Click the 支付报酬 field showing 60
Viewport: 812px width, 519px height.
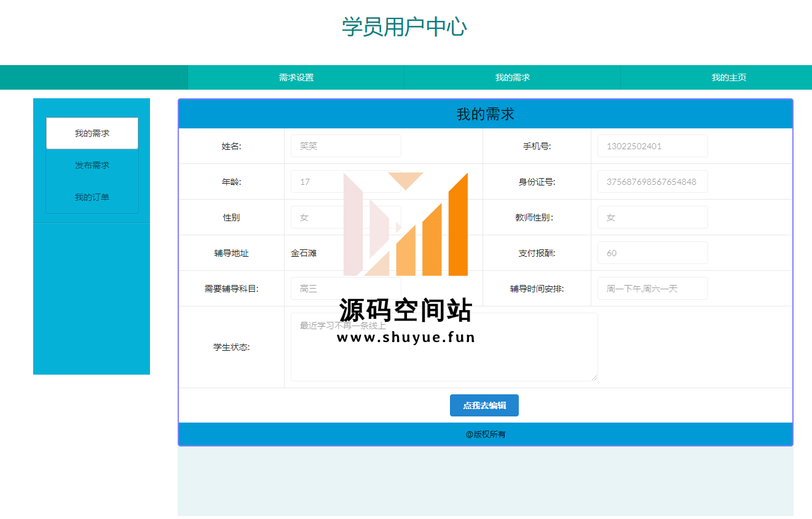point(653,253)
